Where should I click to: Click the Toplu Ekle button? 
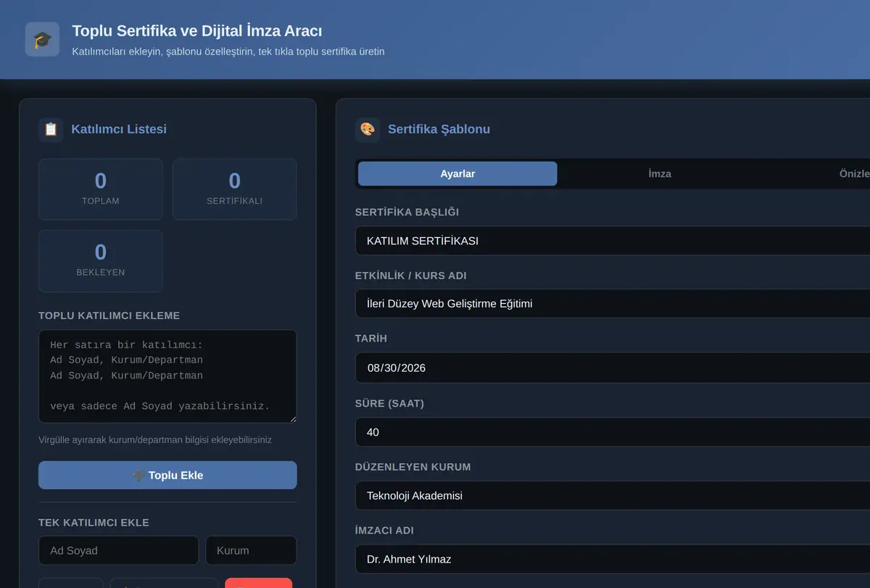pyautogui.click(x=167, y=476)
